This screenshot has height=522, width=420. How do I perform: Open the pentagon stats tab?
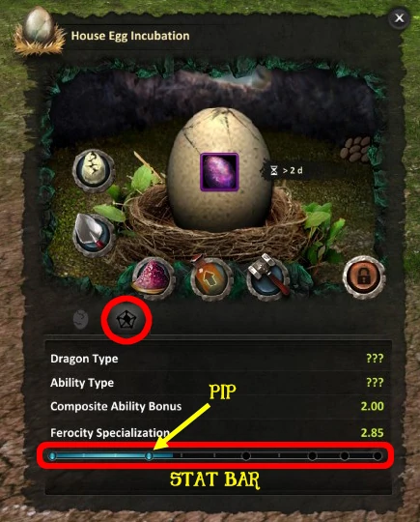click(126, 320)
